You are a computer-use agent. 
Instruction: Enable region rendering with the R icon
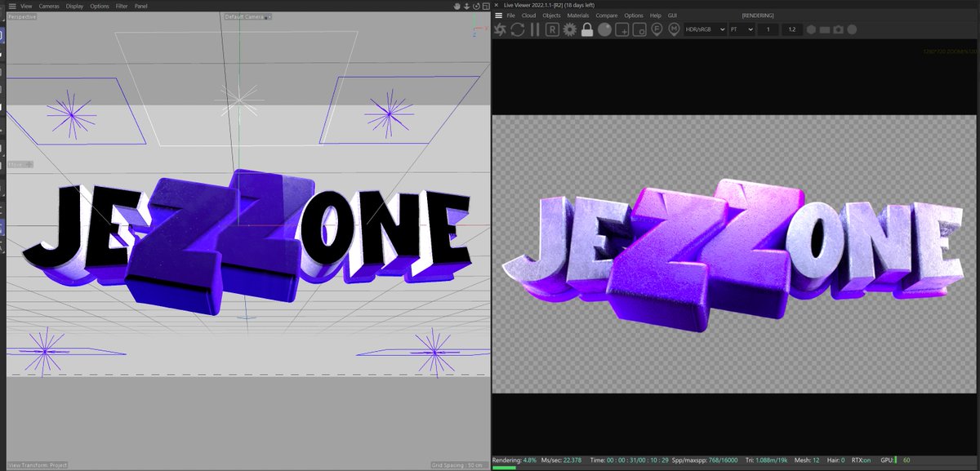tap(552, 29)
